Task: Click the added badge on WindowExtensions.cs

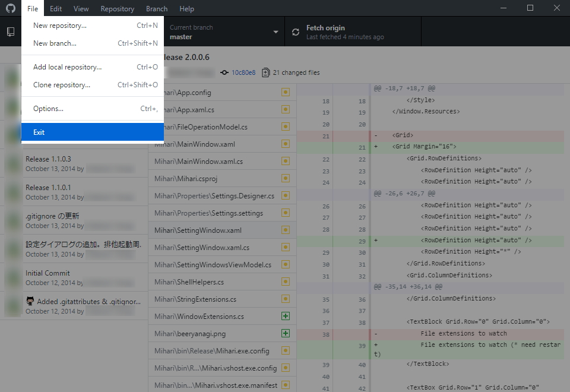Action: click(285, 317)
